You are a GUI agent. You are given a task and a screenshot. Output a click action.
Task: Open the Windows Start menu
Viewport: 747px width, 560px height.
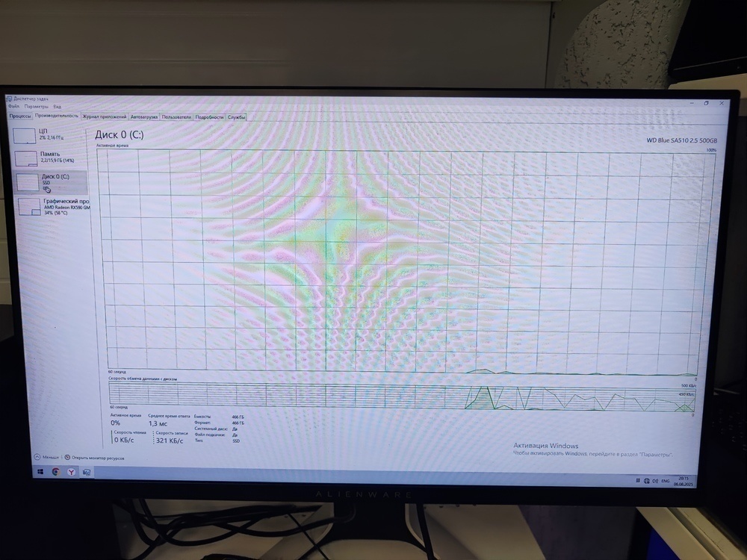pos(40,471)
